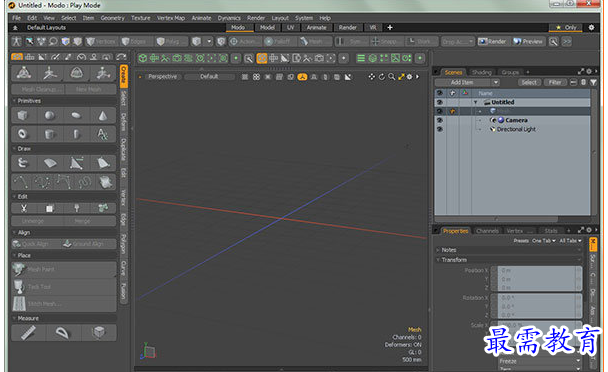Click the green list icon in viewport toolbar
This screenshot has width=608, height=372.
361,58
